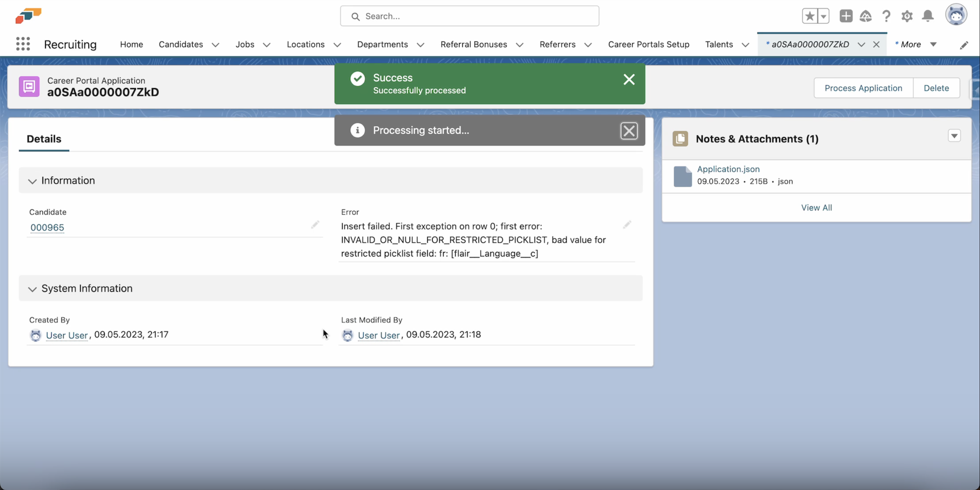The width and height of the screenshot is (980, 490).
Task: Open the Setup gear icon
Action: pos(907,16)
